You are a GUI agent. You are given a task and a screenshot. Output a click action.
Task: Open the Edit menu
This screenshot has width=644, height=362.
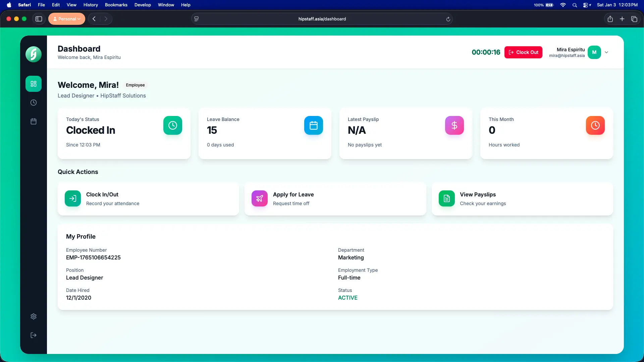point(56,5)
